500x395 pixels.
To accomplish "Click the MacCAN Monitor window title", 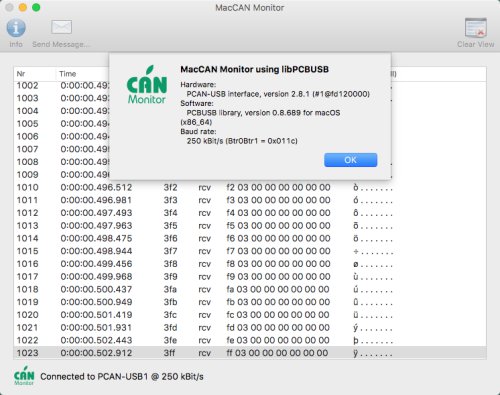I will click(250, 8).
